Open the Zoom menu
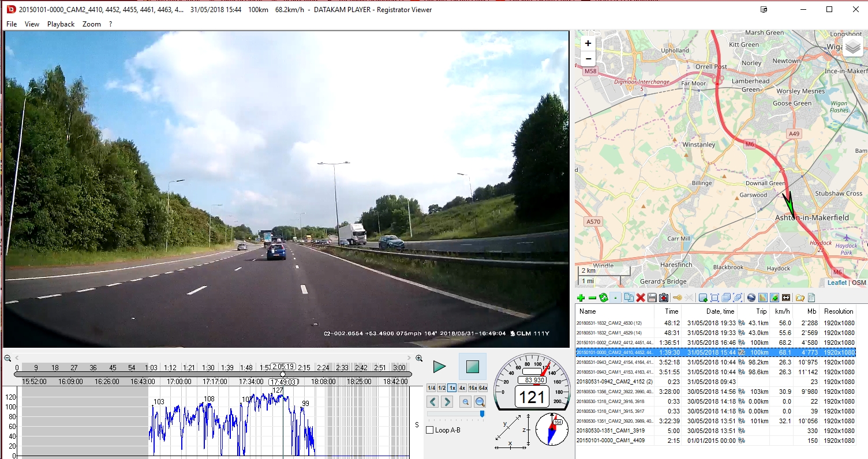 91,24
